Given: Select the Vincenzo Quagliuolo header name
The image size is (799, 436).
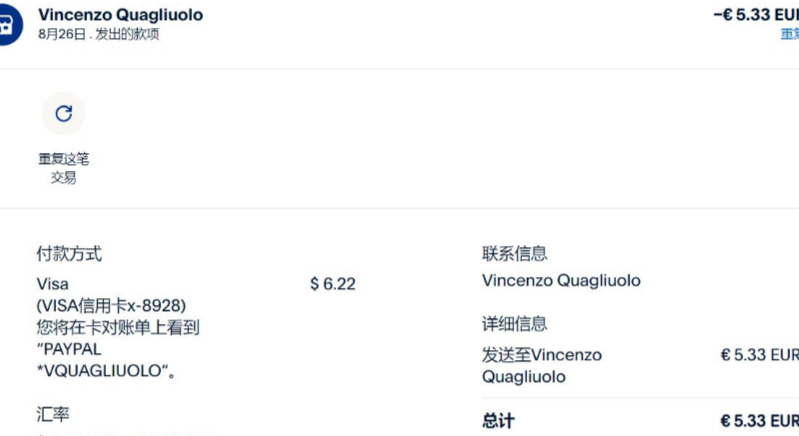Looking at the screenshot, I should click(x=120, y=15).
